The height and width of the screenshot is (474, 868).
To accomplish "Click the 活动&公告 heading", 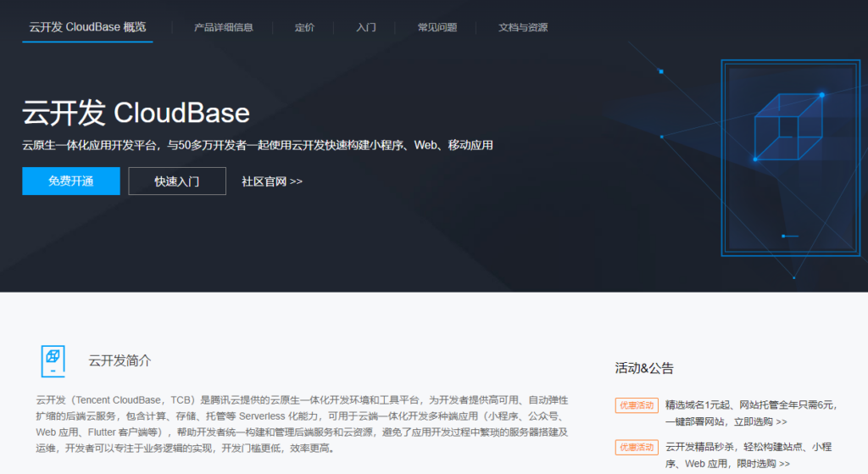I will [x=644, y=368].
